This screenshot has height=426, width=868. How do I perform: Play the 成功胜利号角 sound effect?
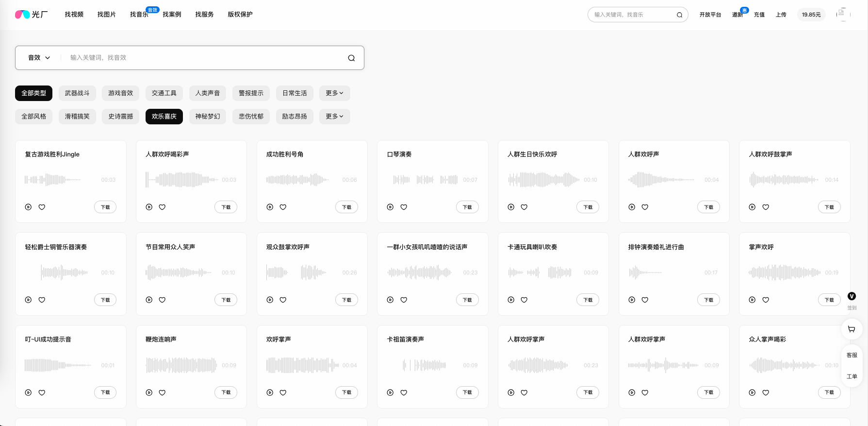point(270,207)
